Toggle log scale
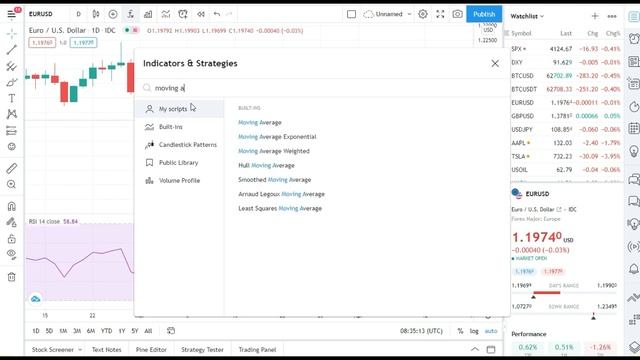This screenshot has height=360, width=640. [474, 331]
